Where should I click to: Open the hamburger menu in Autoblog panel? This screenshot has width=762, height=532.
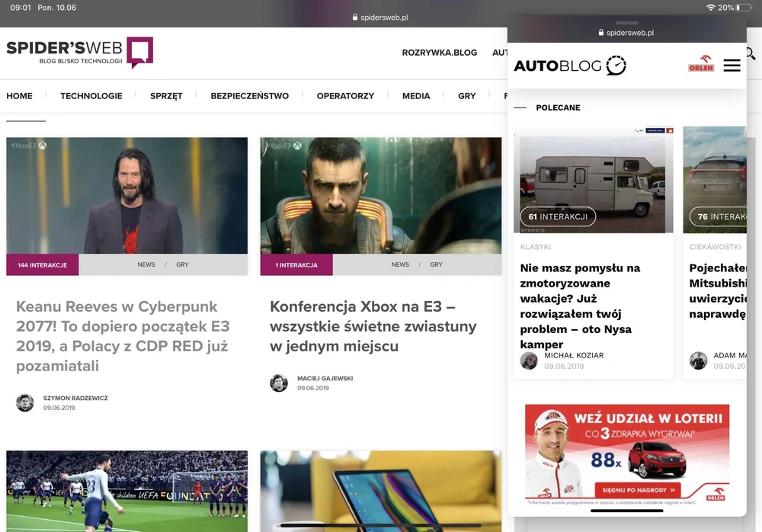(x=732, y=66)
